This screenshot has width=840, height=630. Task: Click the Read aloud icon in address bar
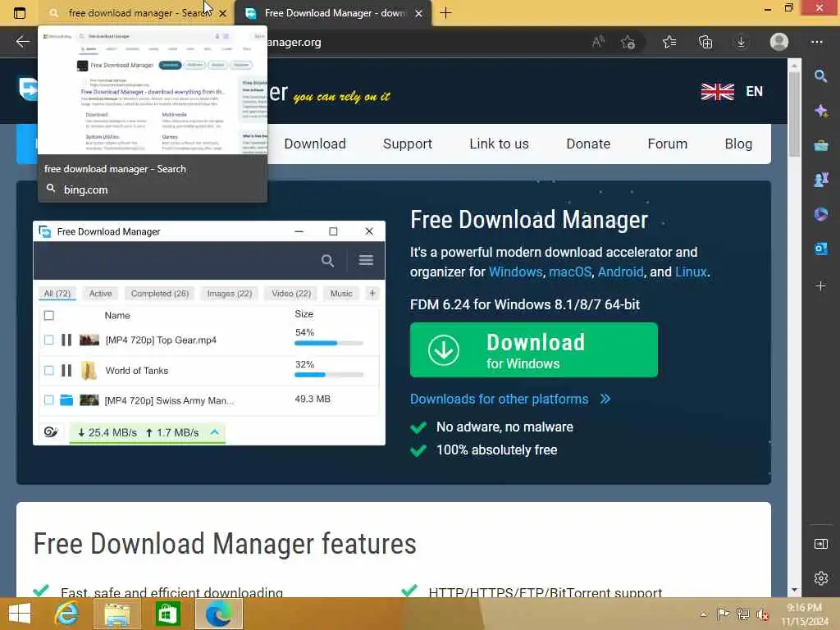[598, 42]
